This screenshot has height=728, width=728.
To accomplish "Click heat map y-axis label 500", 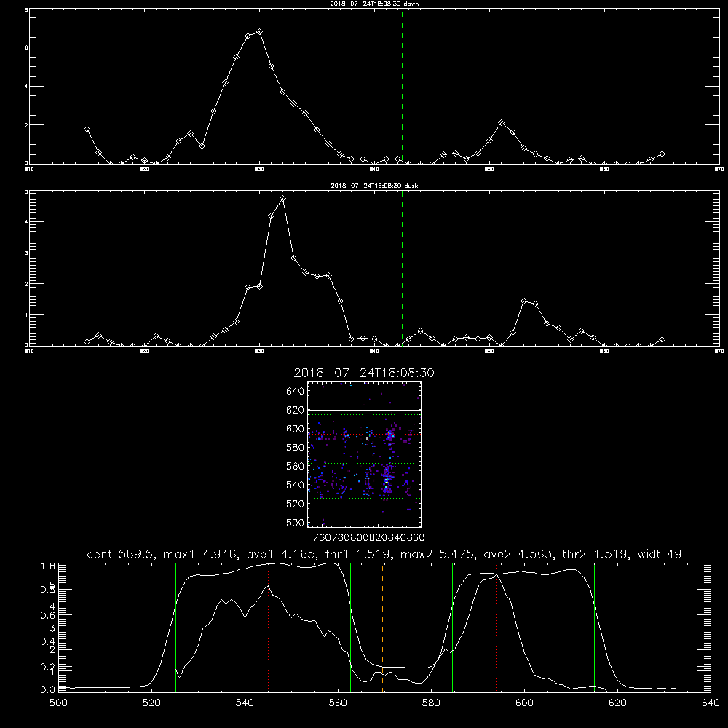I will point(296,522).
